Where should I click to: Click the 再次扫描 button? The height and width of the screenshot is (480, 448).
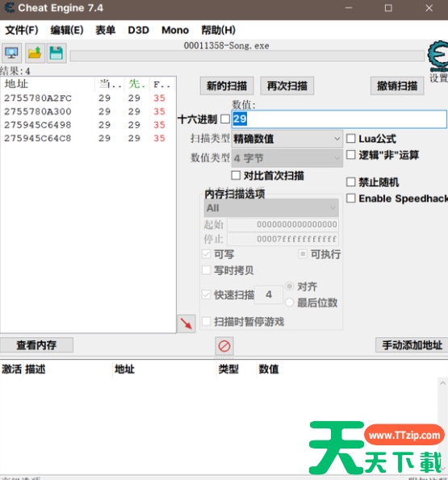coord(287,86)
